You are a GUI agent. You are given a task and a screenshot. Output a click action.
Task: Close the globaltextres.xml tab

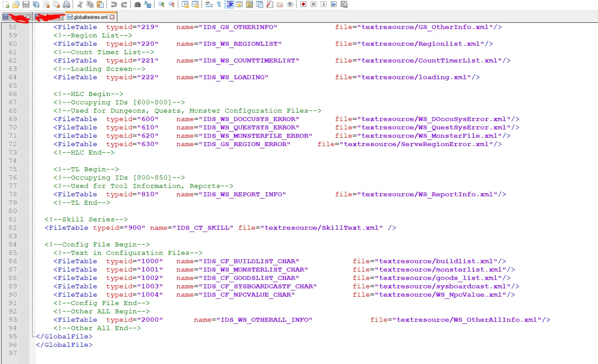(112, 17)
